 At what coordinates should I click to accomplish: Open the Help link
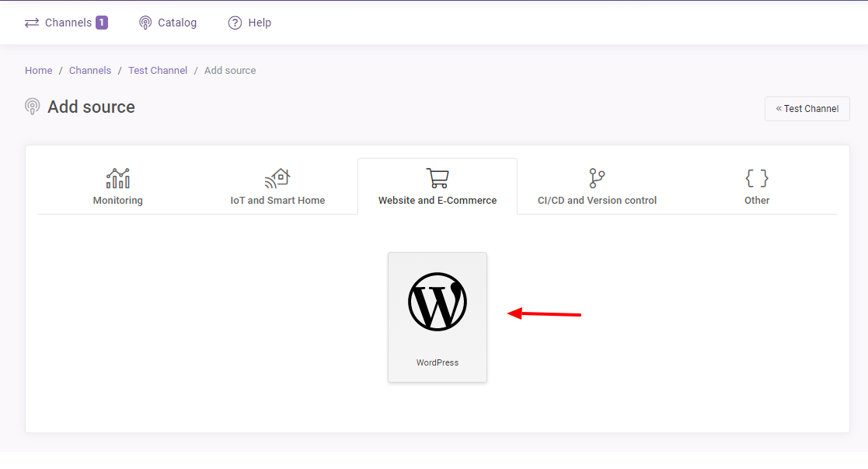[249, 23]
